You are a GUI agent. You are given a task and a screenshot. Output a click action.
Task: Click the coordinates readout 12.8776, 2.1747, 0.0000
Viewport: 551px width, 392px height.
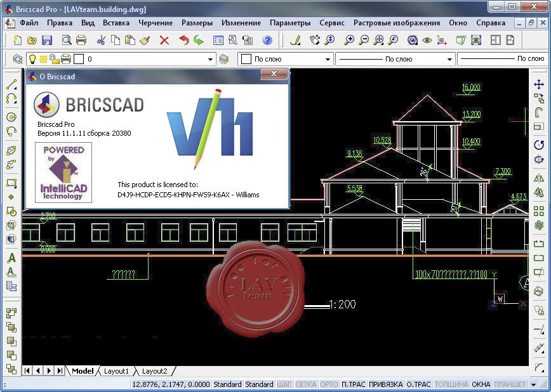pos(171,384)
